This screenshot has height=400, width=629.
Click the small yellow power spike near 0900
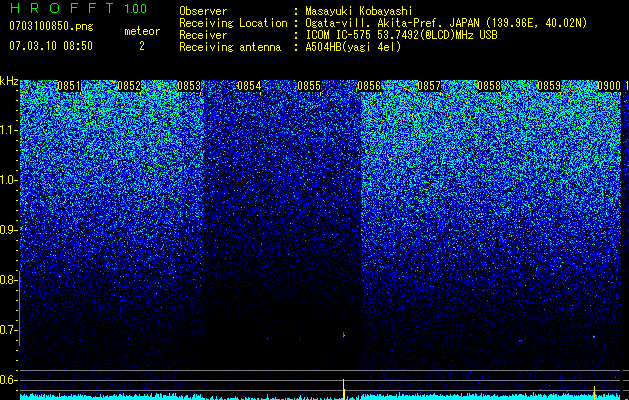[x=595, y=391]
